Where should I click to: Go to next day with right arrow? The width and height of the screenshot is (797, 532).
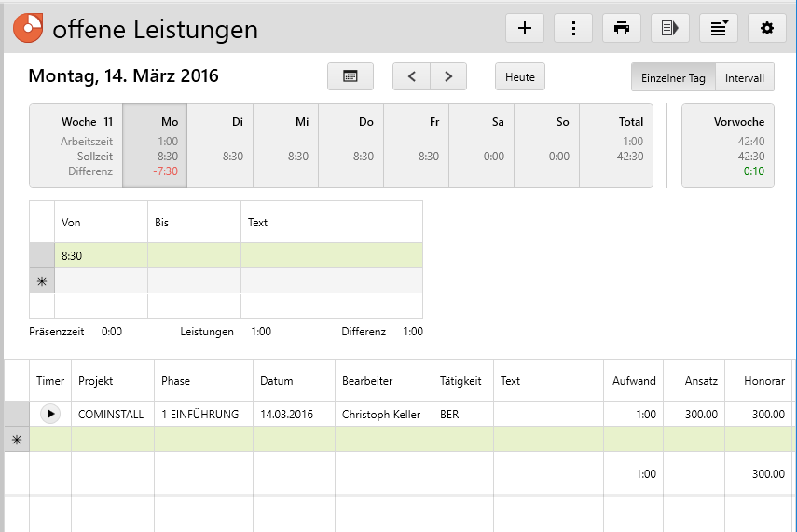click(x=448, y=76)
